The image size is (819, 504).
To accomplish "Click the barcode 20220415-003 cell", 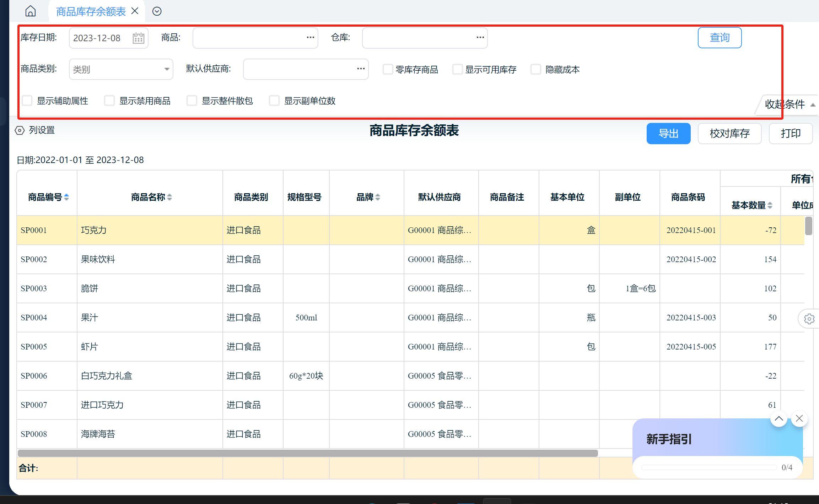I will (x=690, y=318).
